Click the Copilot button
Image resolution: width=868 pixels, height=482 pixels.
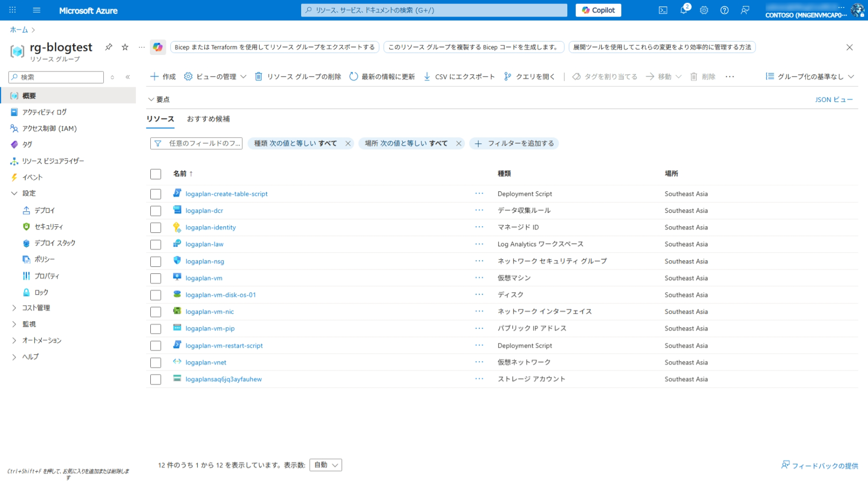tap(598, 10)
